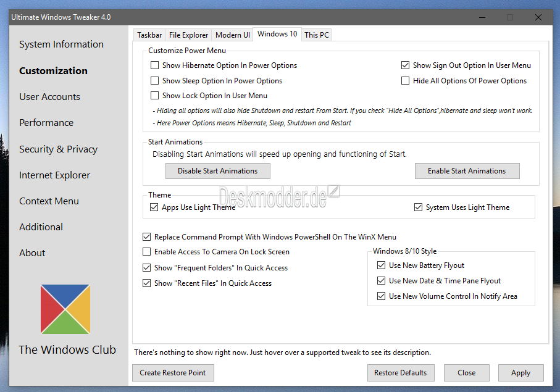Click the "Hiding all options" note text
This screenshot has height=392, width=560.
click(x=343, y=111)
